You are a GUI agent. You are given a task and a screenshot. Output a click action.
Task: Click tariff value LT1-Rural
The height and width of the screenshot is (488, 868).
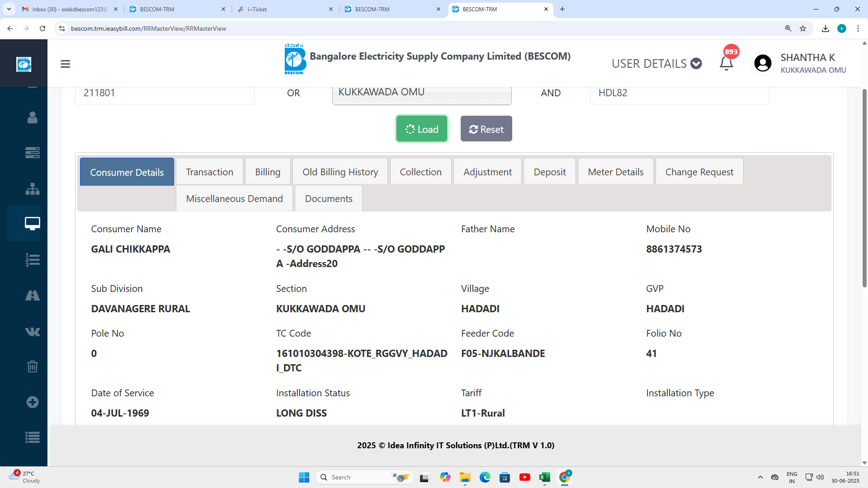482,413
